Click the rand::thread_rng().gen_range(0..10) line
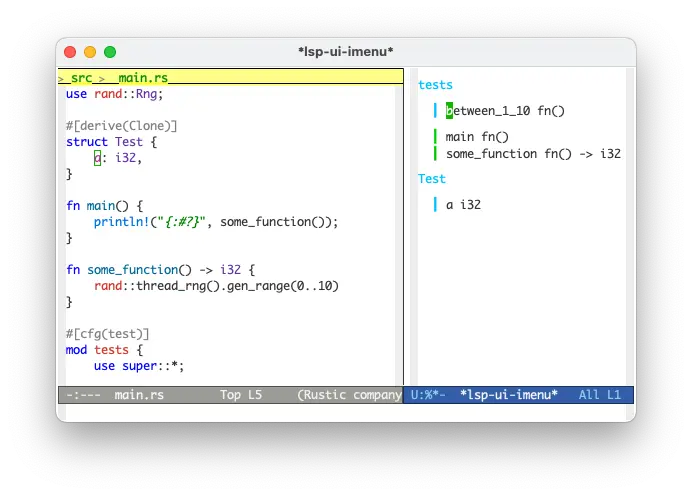Image resolution: width=692 pixels, height=496 pixels. pyautogui.click(x=216, y=286)
